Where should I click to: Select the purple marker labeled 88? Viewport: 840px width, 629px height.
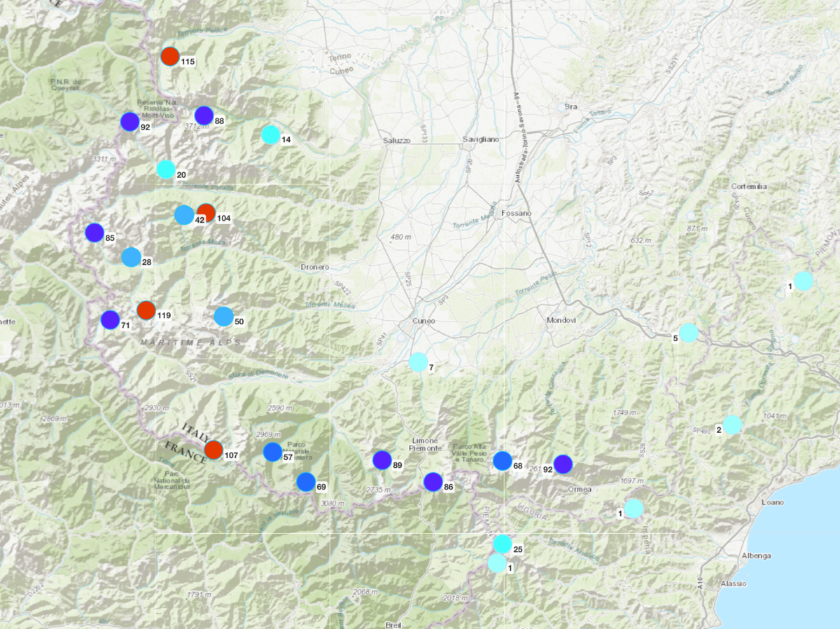[x=204, y=116]
